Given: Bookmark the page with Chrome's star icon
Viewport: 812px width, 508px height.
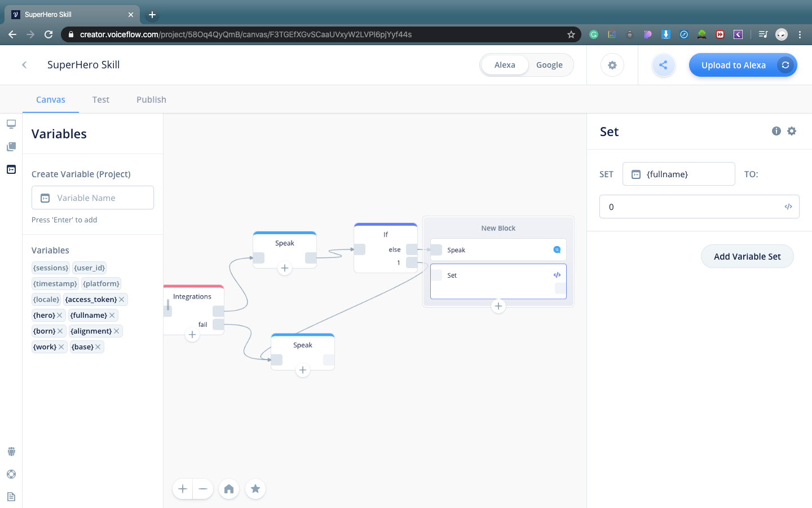Looking at the screenshot, I should tap(571, 34).
